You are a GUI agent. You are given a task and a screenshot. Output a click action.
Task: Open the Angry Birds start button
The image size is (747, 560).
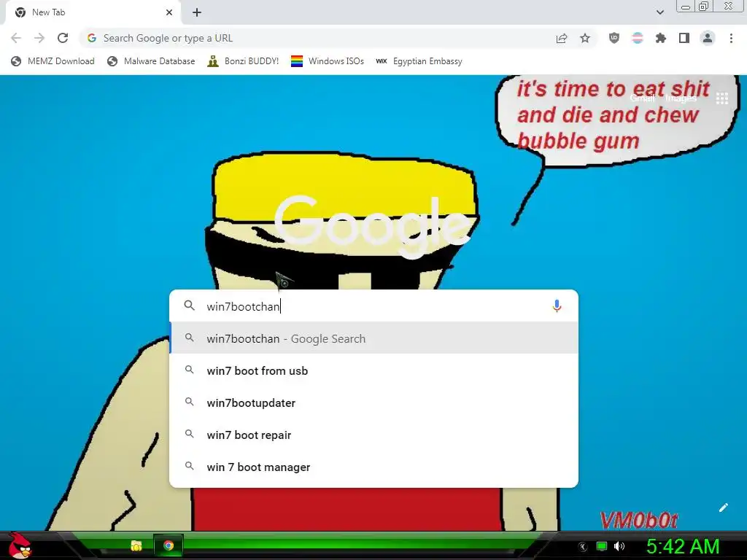[19, 545]
